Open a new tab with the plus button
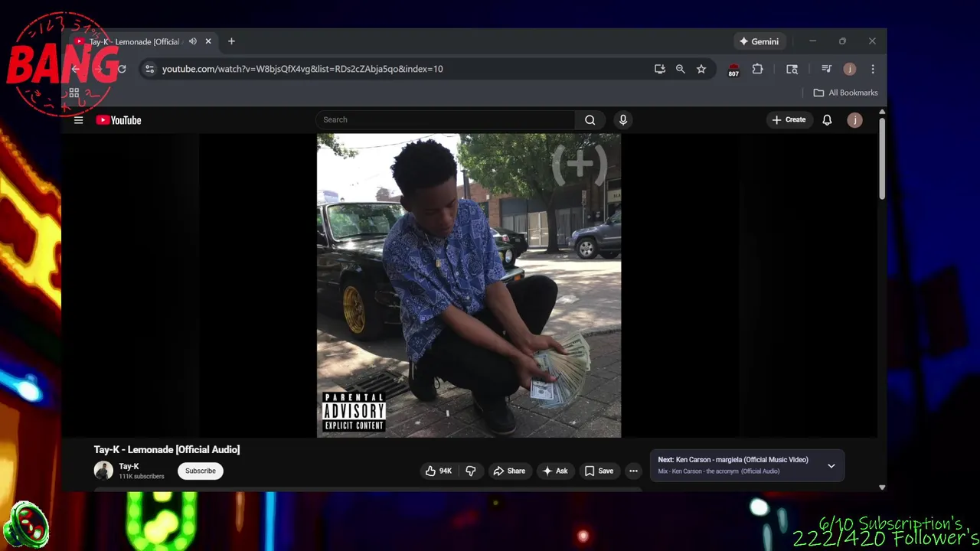 click(231, 41)
